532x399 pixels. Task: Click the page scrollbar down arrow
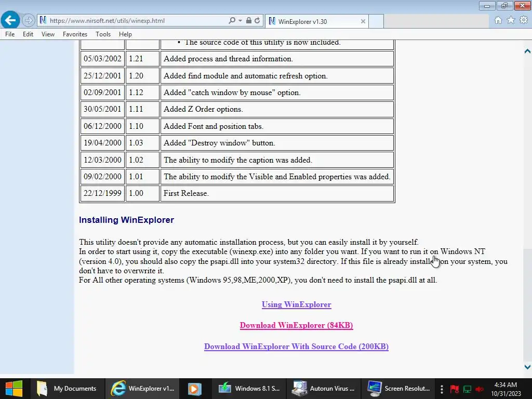(527, 367)
